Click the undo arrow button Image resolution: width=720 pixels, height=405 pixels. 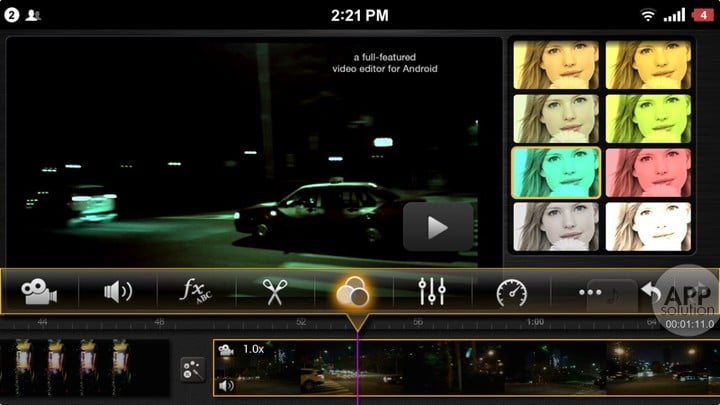[x=651, y=291]
